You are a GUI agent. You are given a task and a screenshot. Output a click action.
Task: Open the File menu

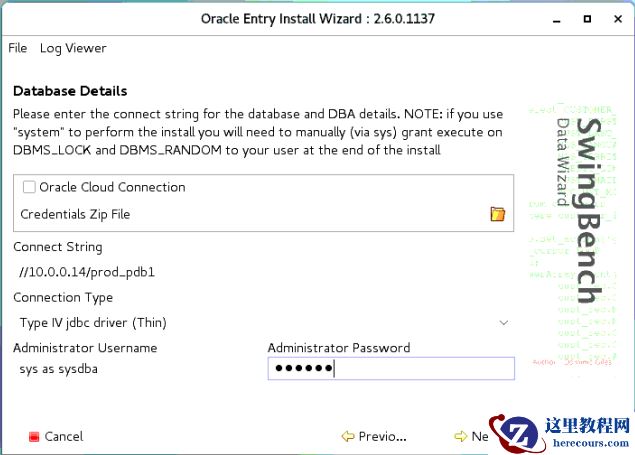point(17,48)
